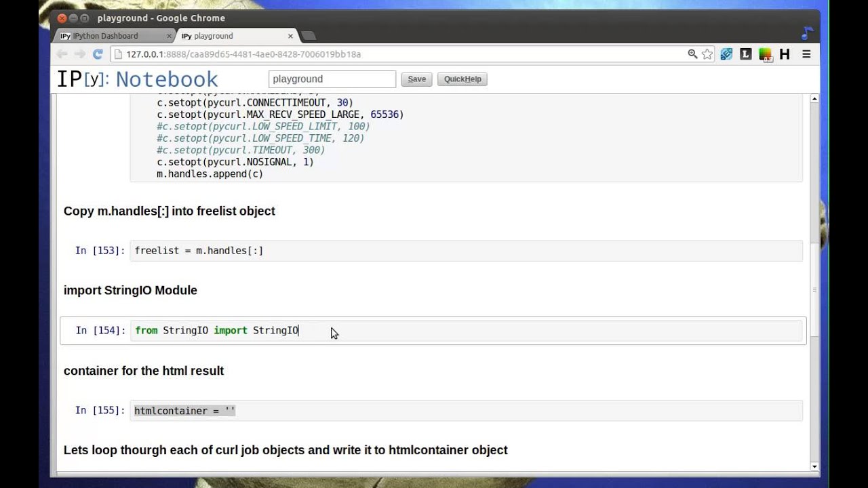Click the CONNECTTIMEOUT, 30 line
This screenshot has height=488, width=868.
(255, 103)
